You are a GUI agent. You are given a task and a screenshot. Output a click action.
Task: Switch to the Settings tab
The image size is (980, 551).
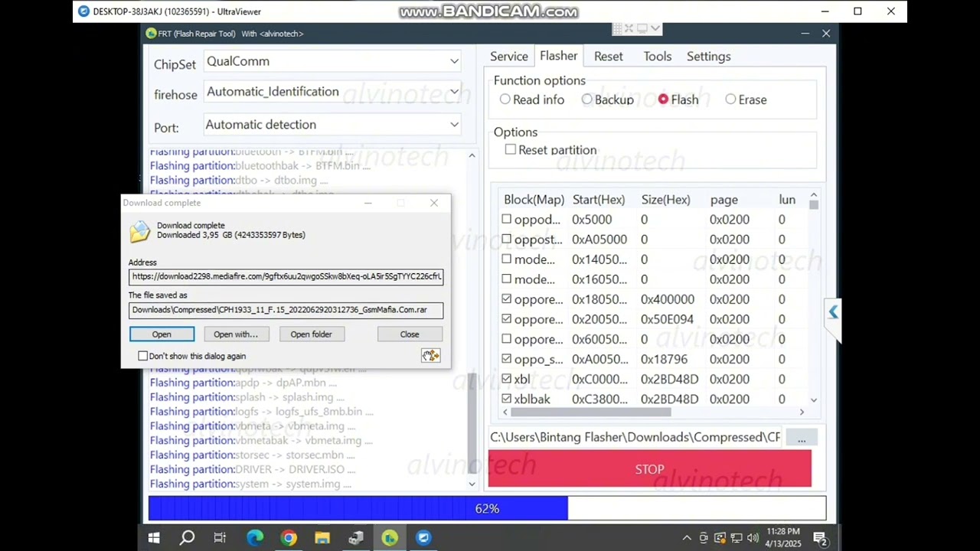click(x=709, y=57)
